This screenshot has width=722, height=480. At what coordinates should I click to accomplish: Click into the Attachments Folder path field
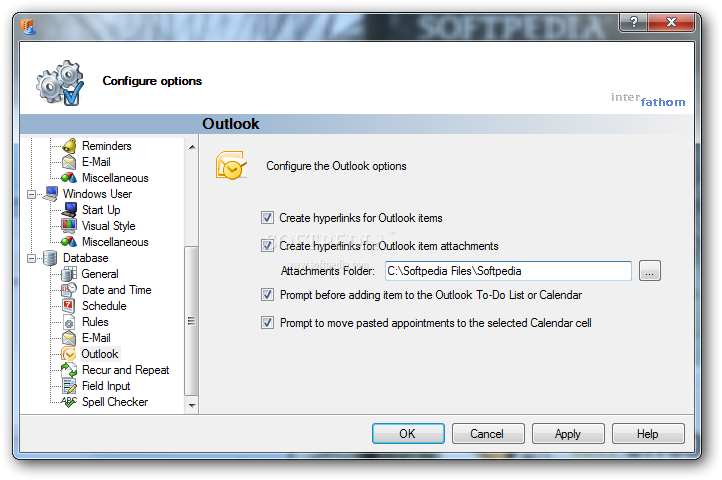508,271
